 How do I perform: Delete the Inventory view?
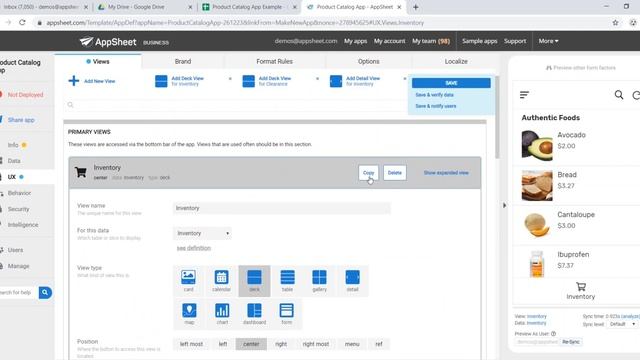394,173
